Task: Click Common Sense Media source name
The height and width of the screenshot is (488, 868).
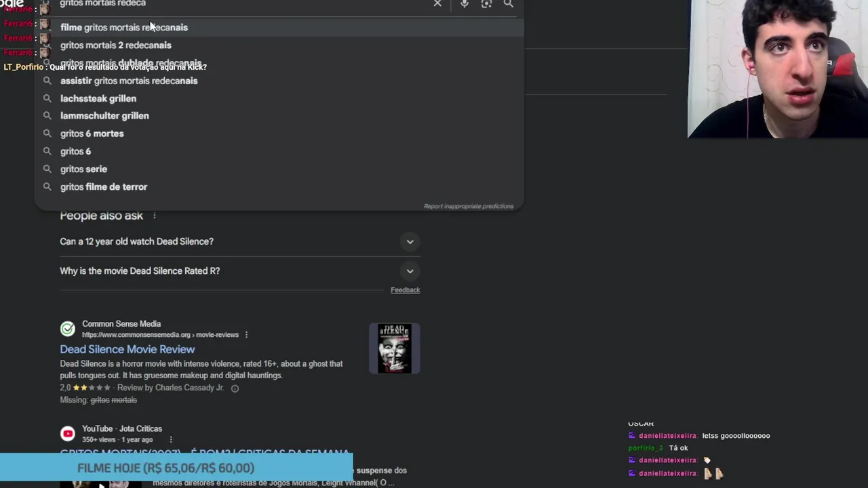Action: point(121,324)
